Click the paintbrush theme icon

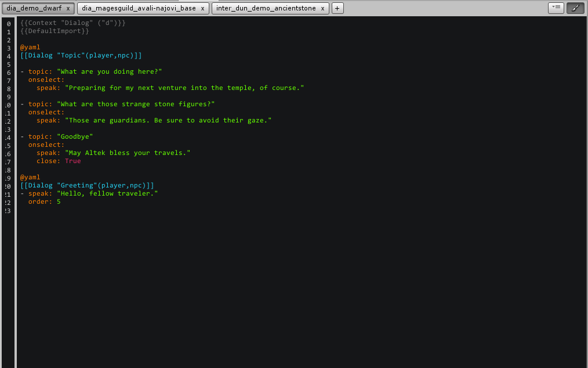(575, 8)
